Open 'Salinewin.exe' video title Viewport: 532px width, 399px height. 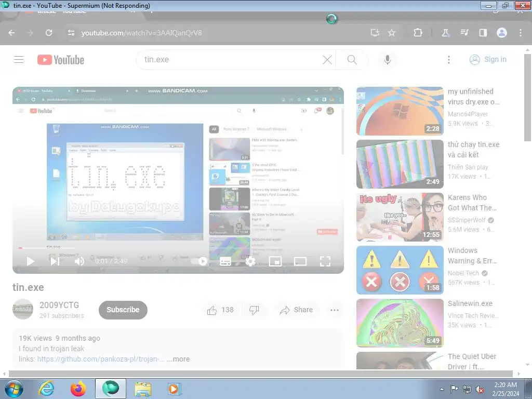(470, 303)
